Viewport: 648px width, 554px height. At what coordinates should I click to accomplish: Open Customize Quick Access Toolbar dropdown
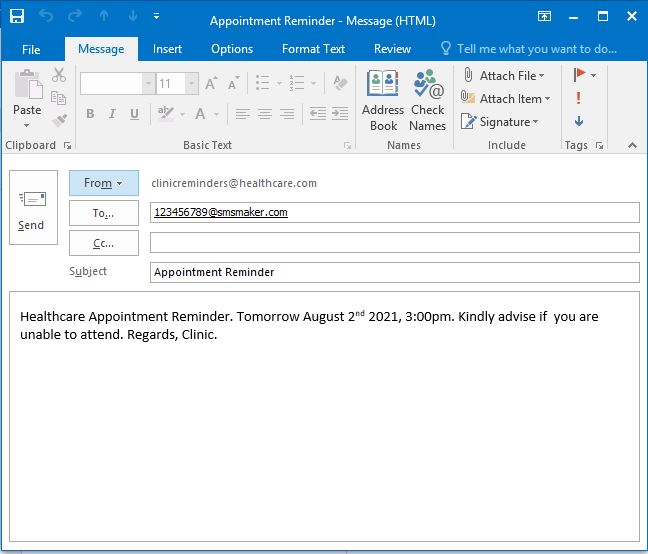(x=157, y=16)
